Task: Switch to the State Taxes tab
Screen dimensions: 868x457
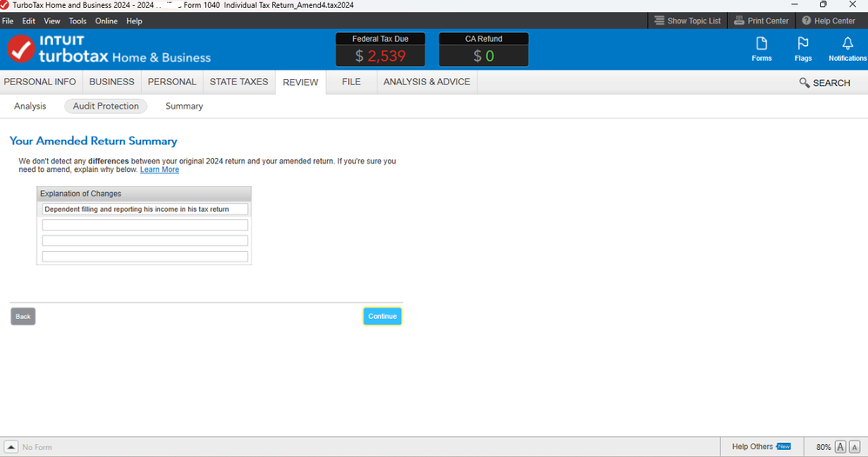Action: 238,82
